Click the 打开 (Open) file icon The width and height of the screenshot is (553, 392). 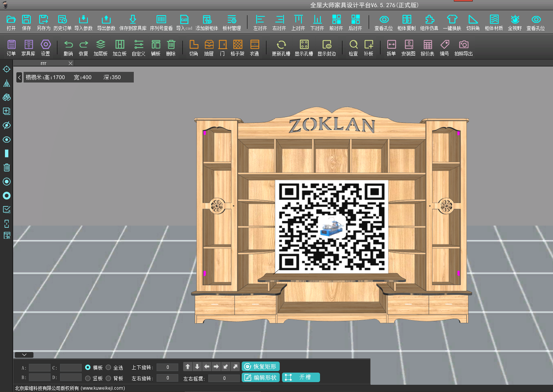tap(11, 20)
